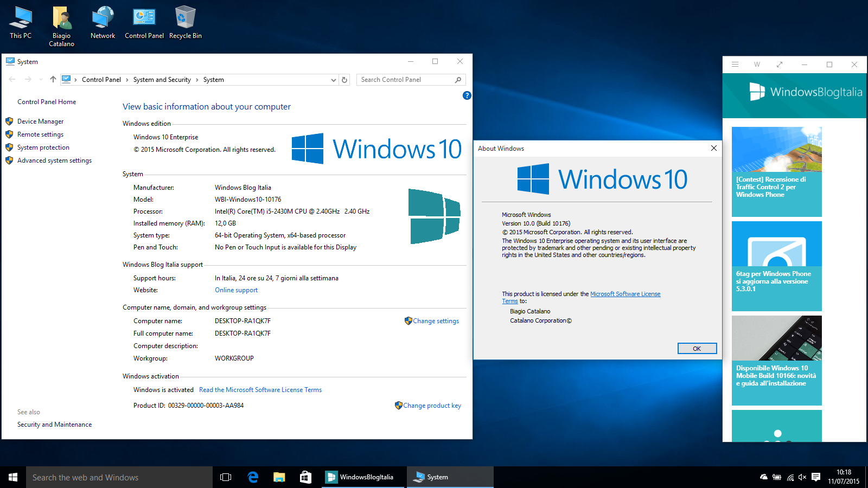Open Task View on taskbar
Screen dimensions: 868x488
226,477
